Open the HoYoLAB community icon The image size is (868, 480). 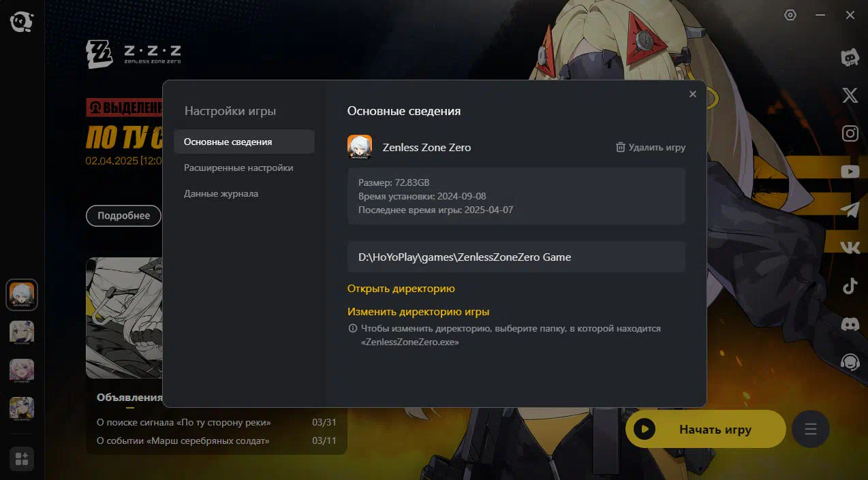point(850,58)
